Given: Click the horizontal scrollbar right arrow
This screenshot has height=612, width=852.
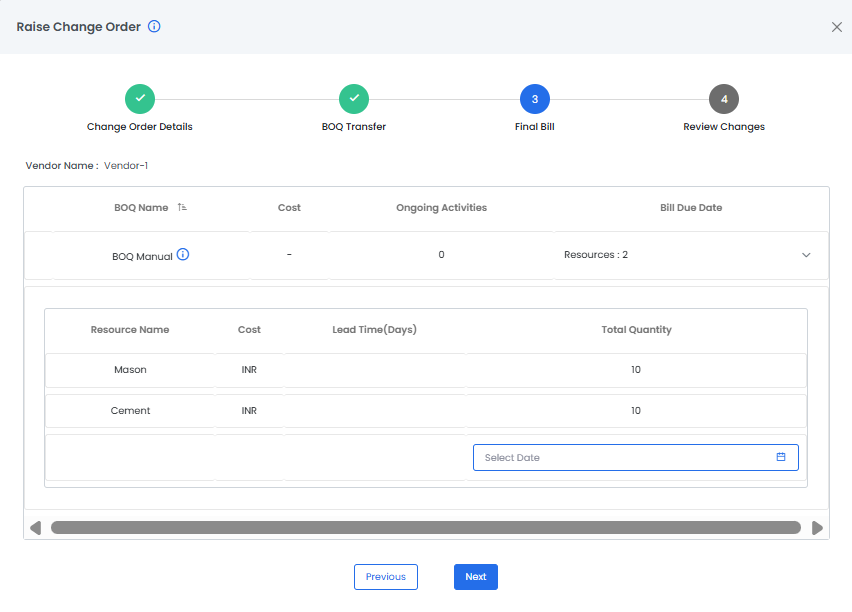Looking at the screenshot, I should click(817, 528).
